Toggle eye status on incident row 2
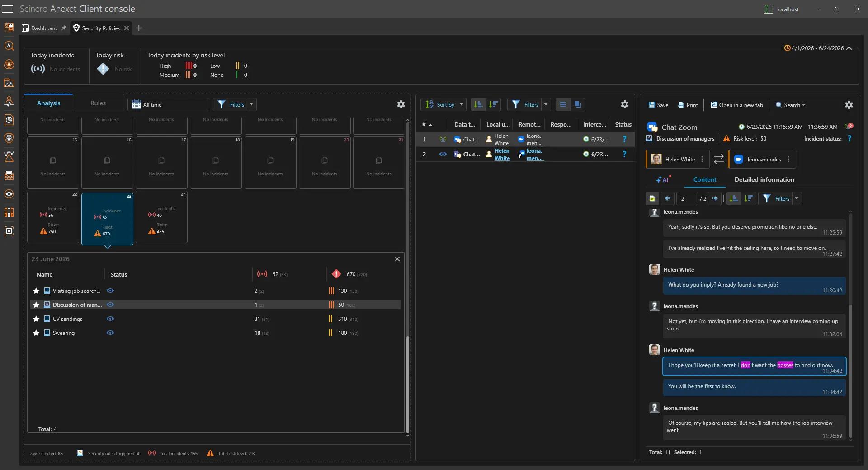Viewport: 868px width, 470px height. 443,155
